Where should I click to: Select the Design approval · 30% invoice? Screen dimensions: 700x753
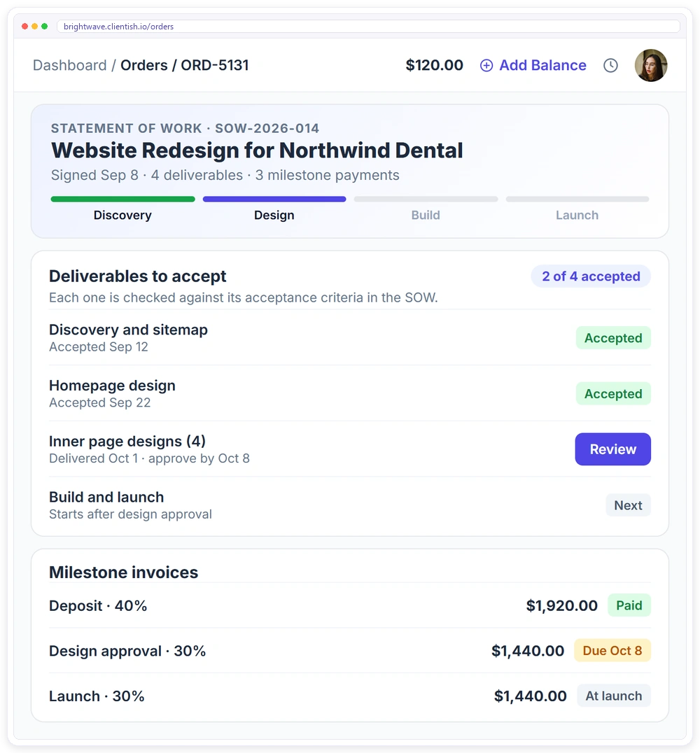(350, 651)
